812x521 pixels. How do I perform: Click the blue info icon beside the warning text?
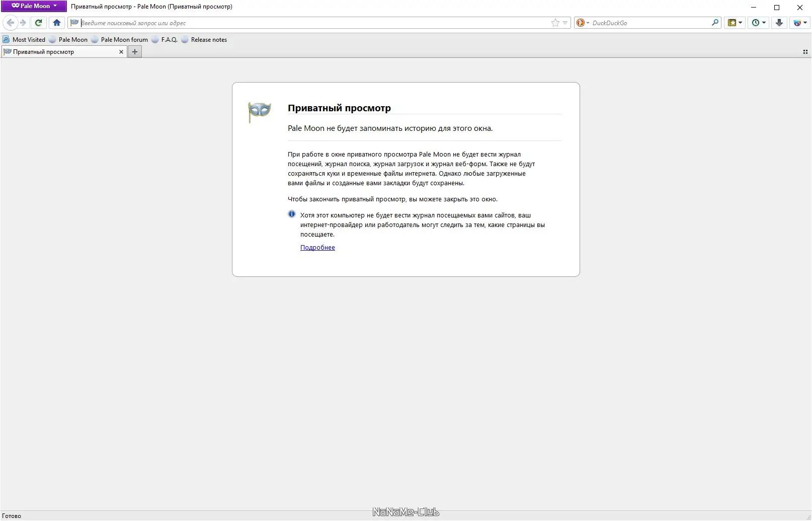292,214
